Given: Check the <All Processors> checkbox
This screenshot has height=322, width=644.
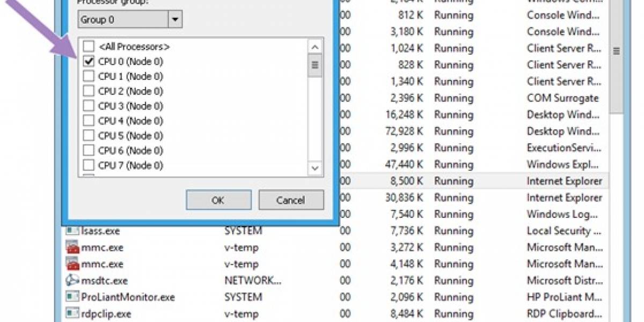Looking at the screenshot, I should coord(89,47).
